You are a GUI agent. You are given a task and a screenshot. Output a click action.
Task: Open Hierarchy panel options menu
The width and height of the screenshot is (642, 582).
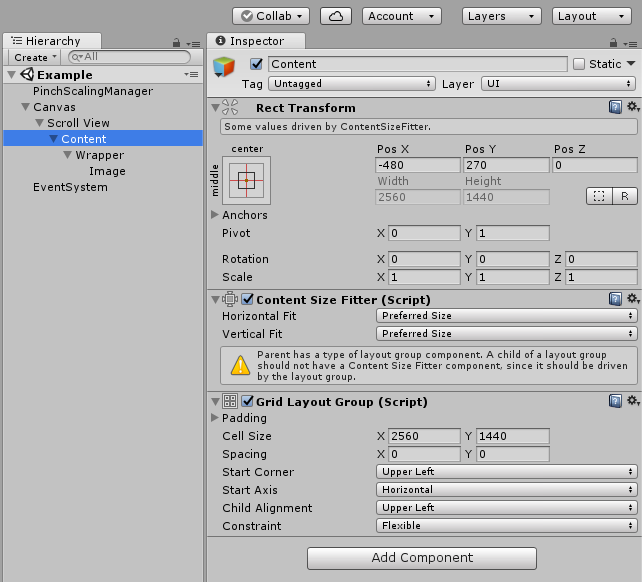click(193, 44)
